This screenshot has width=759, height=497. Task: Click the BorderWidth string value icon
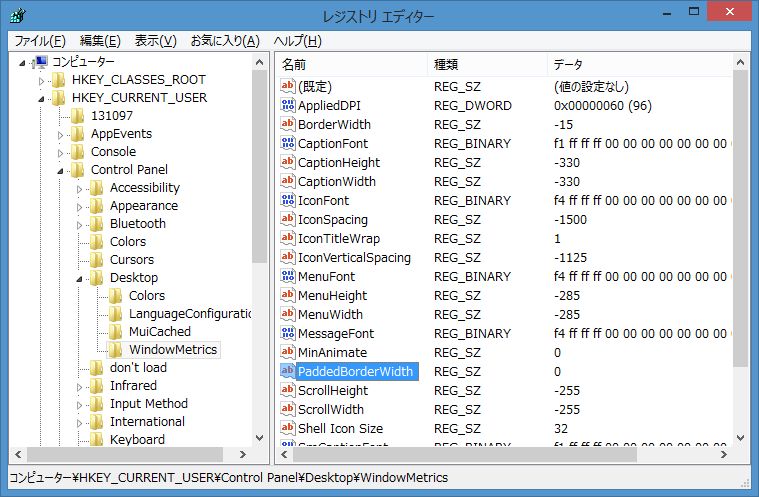pos(288,125)
